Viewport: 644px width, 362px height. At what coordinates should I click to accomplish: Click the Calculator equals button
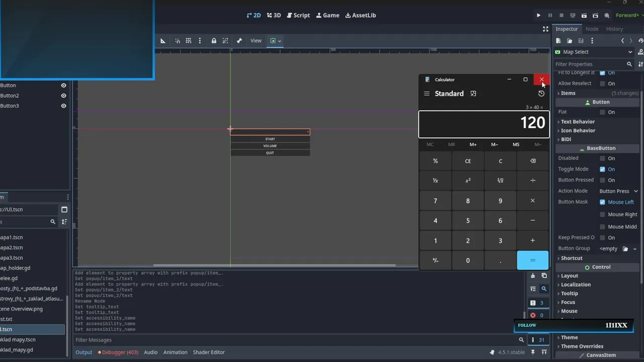pos(533,260)
